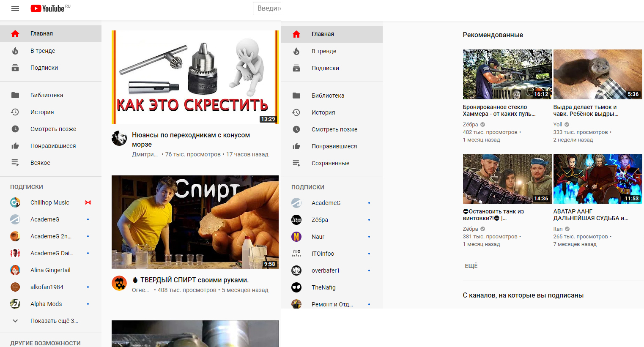Click the search input field
Viewport: 644px width, 347px height.
coord(267,8)
